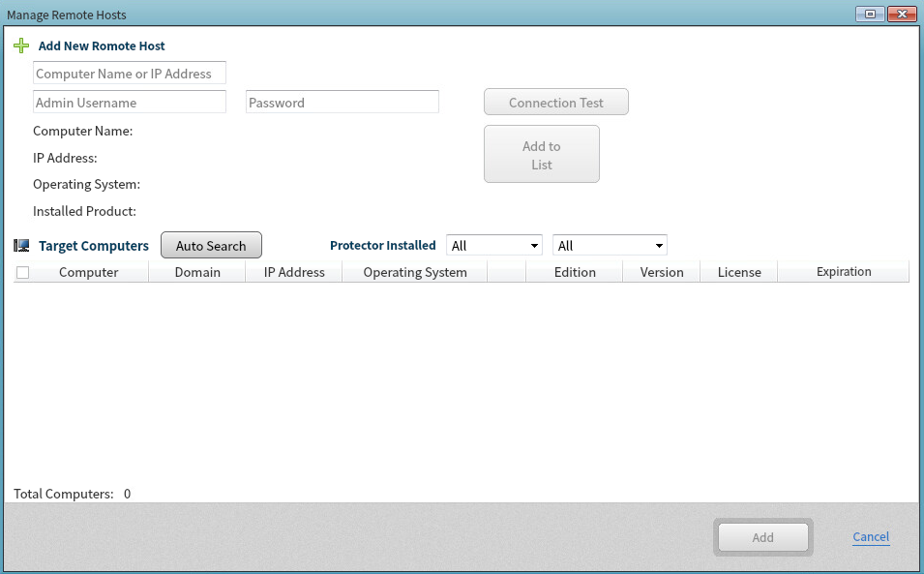Sort list by Edition column
The height and width of the screenshot is (574, 924).
click(575, 273)
